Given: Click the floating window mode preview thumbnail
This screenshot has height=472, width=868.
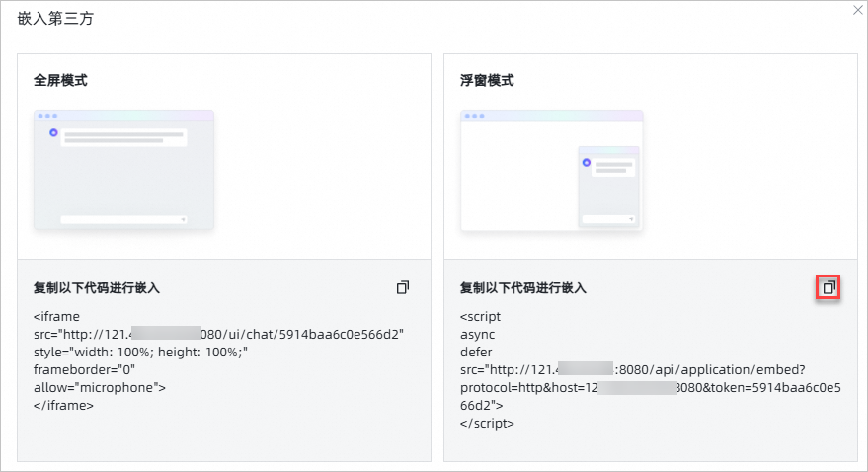Looking at the screenshot, I should (552, 170).
